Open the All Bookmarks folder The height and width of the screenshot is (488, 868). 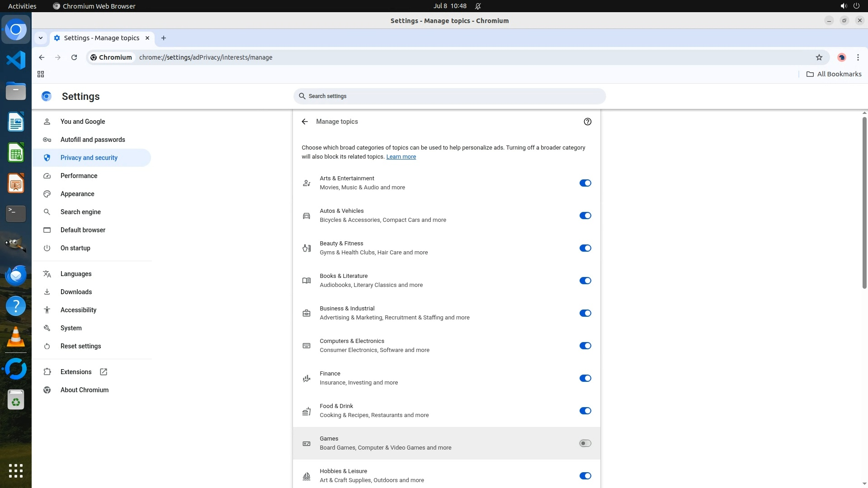[834, 74]
